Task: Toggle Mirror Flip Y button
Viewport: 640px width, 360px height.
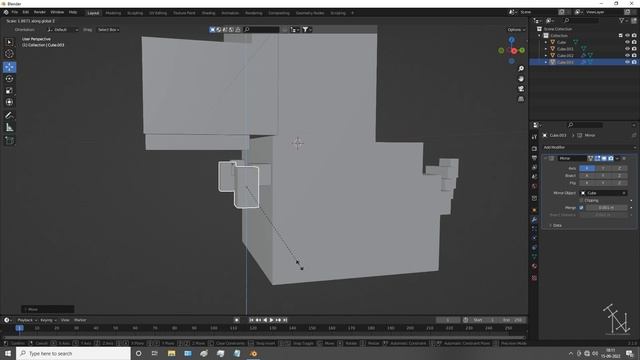Action: coord(603,183)
